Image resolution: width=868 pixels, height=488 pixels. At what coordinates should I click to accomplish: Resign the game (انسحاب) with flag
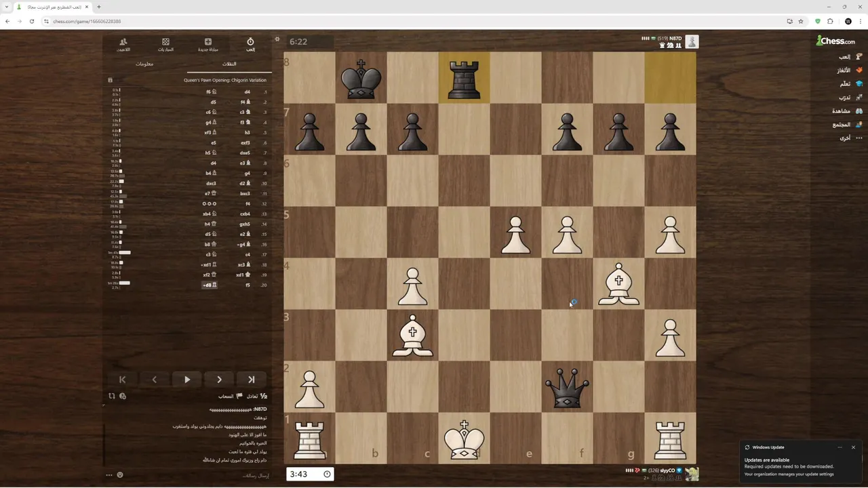point(230,396)
